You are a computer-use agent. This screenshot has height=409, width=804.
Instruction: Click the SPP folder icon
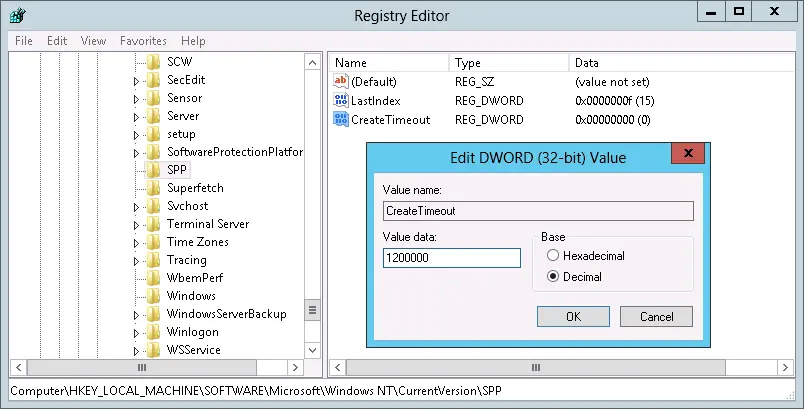click(153, 170)
